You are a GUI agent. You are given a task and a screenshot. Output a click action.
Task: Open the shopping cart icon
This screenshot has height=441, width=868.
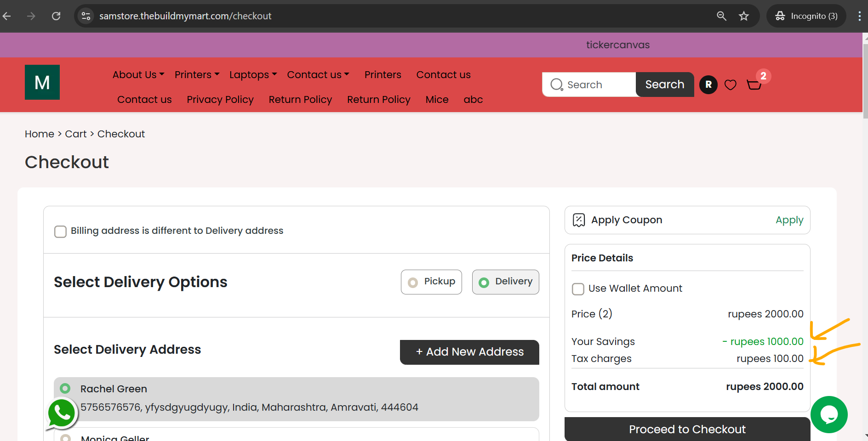coord(754,85)
